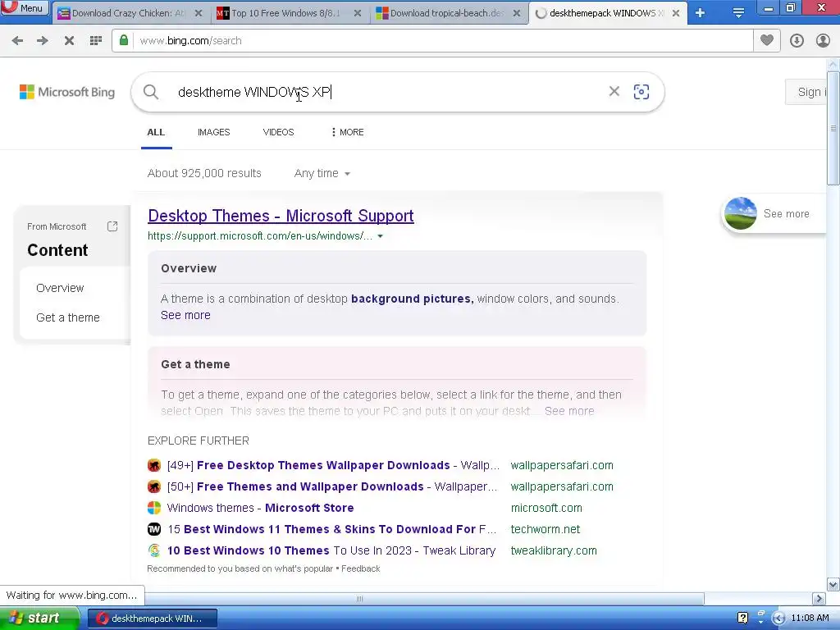Open the Any time filter dropdown
The width and height of the screenshot is (840, 630).
[322, 174]
